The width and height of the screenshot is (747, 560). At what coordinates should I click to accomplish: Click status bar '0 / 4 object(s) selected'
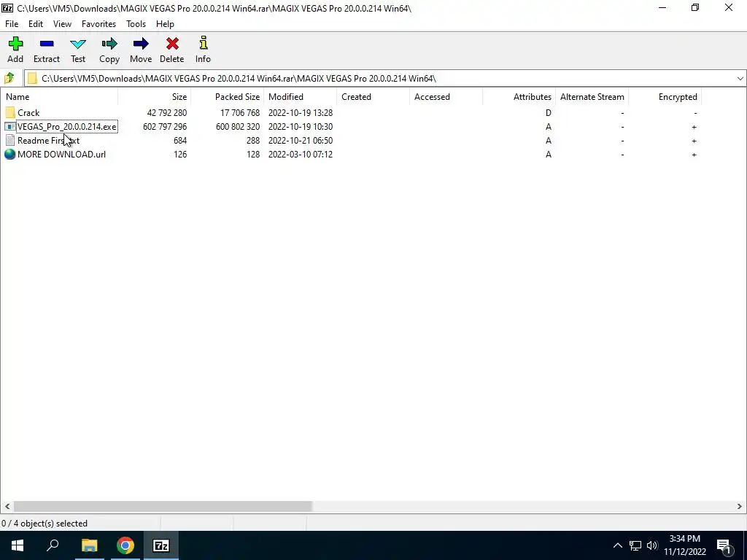44,524
